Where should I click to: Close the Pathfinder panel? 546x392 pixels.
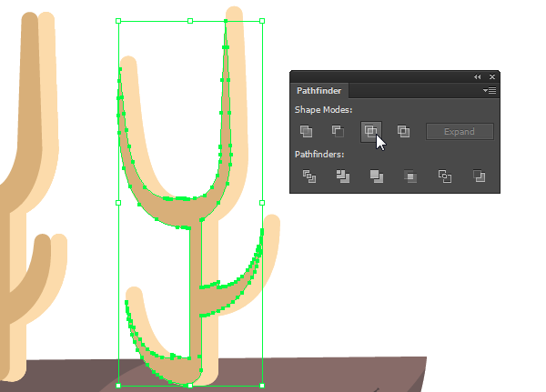point(492,77)
